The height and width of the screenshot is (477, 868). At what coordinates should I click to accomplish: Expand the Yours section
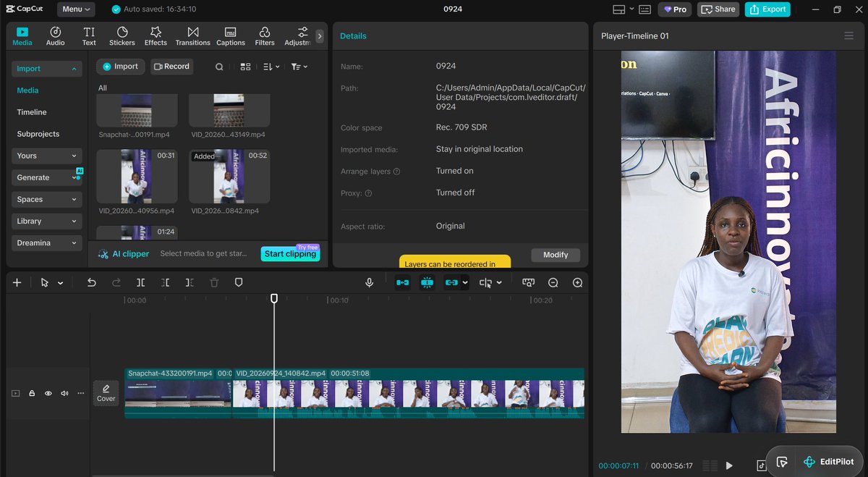point(46,156)
